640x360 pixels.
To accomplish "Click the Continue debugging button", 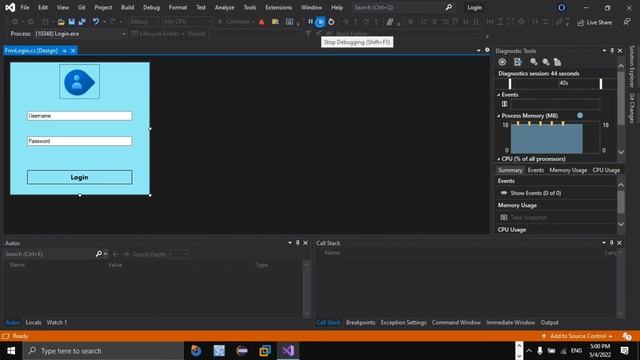I will coord(236,22).
